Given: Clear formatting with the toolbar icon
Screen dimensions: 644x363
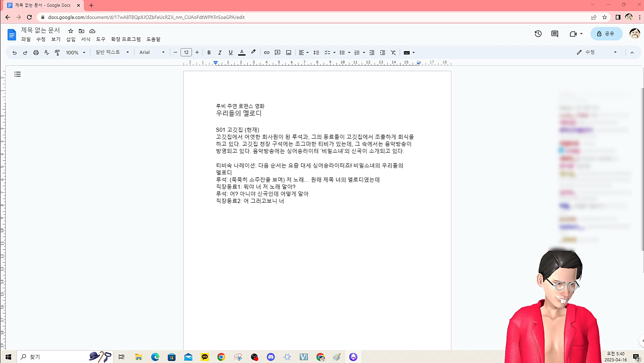Looking at the screenshot, I should [x=393, y=52].
